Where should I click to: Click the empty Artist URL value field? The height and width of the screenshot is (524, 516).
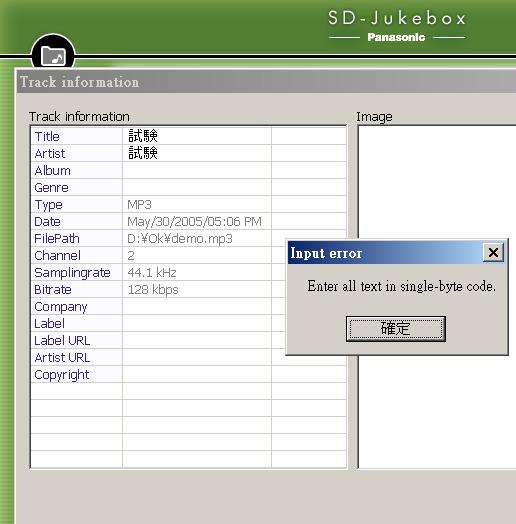(x=197, y=358)
